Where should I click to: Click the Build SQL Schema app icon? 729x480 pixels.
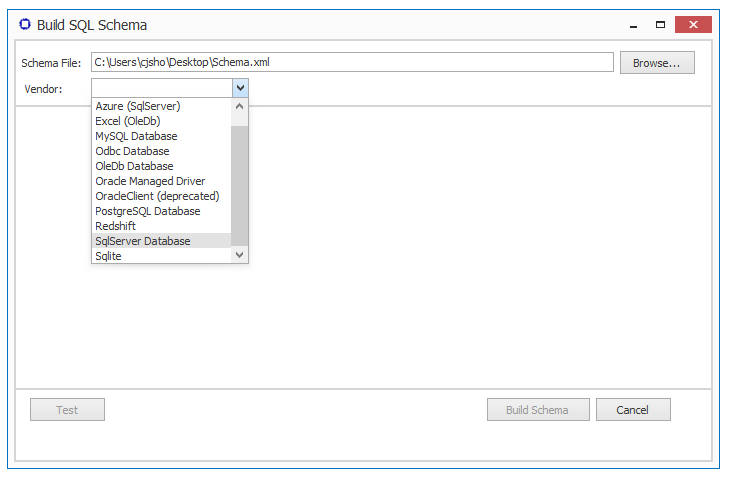[25, 24]
